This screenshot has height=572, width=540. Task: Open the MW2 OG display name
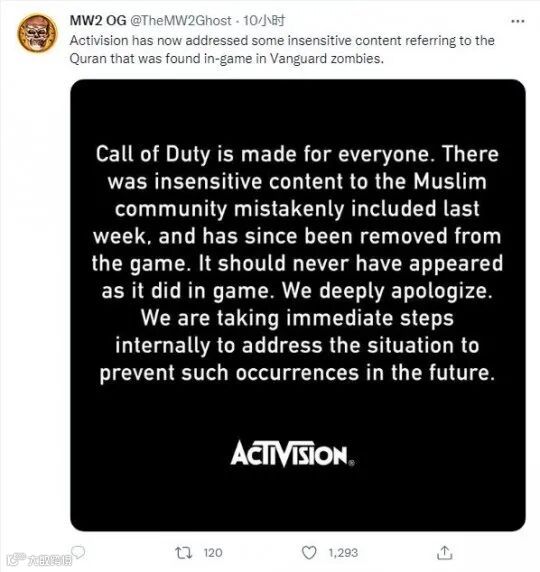(98, 20)
